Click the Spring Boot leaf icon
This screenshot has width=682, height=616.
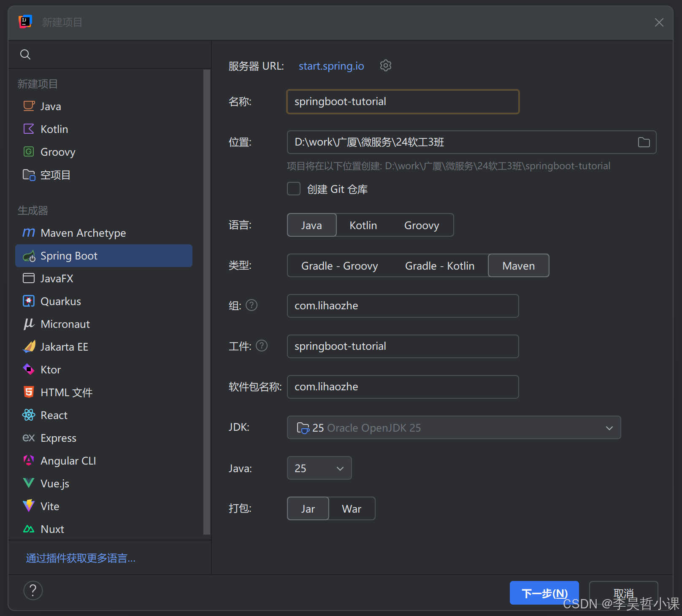[29, 256]
